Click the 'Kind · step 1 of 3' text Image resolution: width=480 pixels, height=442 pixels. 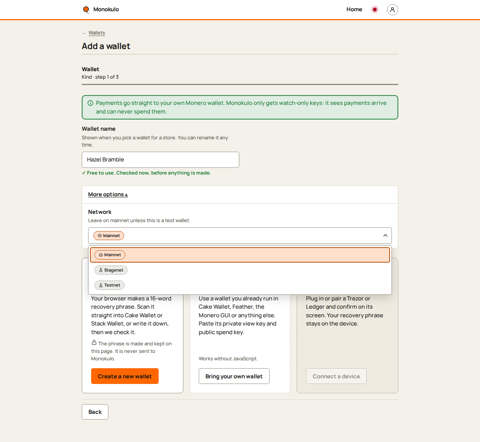100,77
